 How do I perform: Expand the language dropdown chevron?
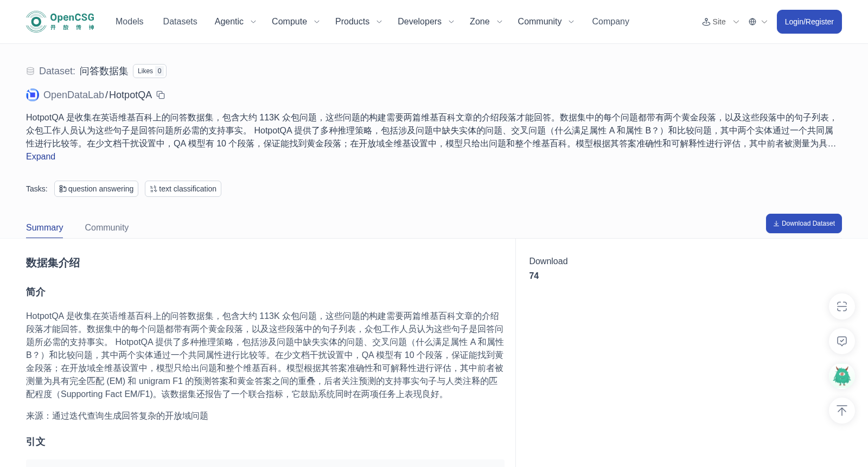[x=764, y=22]
